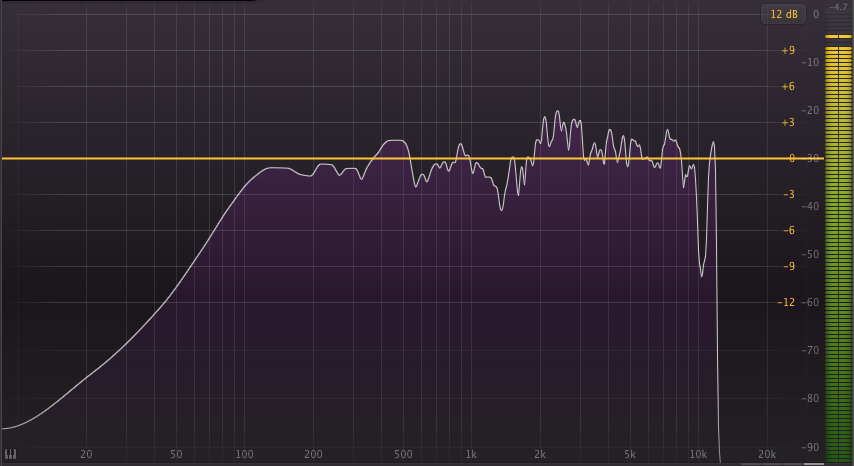Click the gray -90 analyzer scale label
The height and width of the screenshot is (466, 854).
tap(810, 447)
